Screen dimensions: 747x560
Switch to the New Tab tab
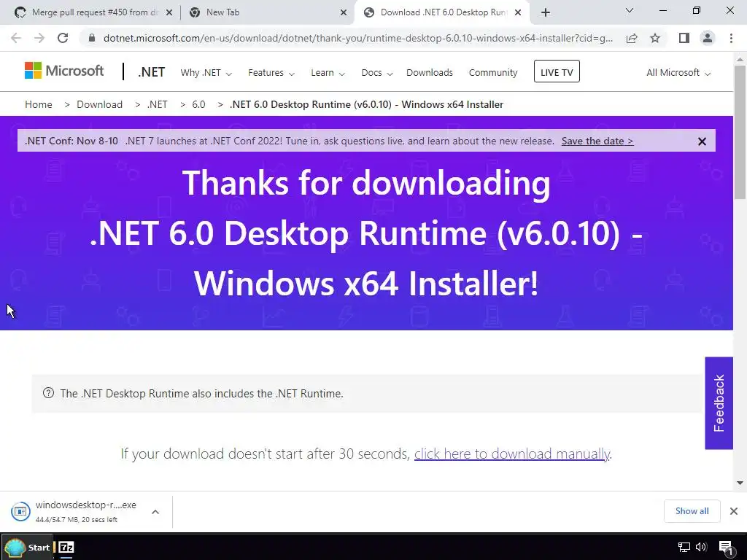pos(267,12)
